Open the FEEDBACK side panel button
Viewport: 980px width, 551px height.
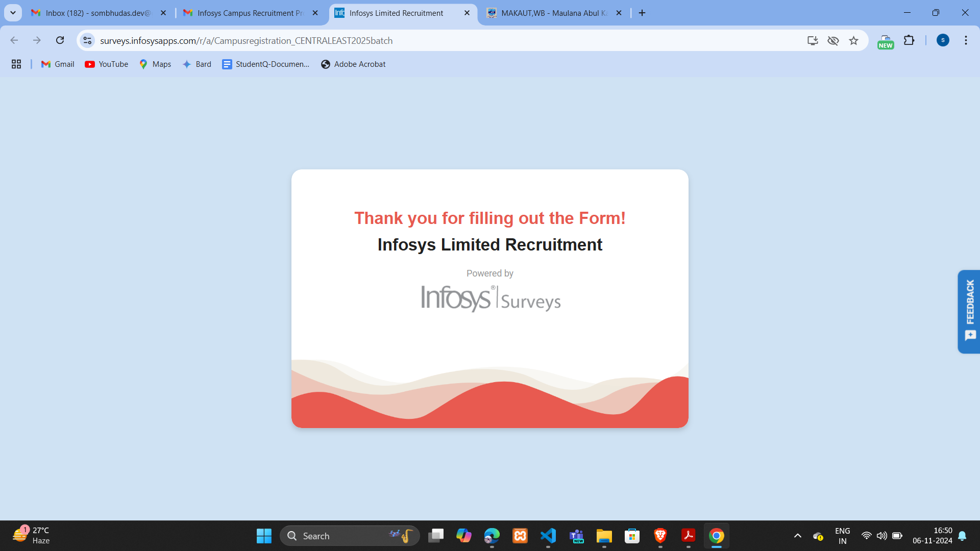[969, 311]
